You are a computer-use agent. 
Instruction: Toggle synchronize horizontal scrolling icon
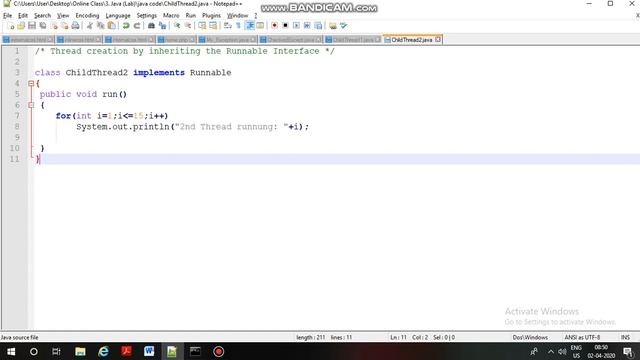point(213,26)
